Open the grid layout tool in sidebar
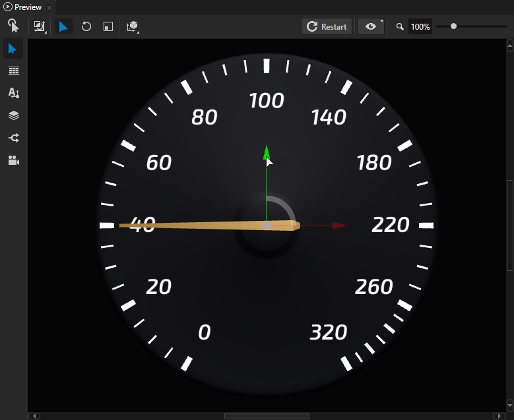This screenshot has height=420, width=514. 13,71
